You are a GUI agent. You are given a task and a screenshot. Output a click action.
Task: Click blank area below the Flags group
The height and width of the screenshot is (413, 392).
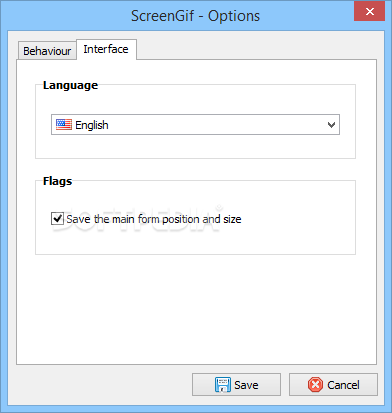197,308
